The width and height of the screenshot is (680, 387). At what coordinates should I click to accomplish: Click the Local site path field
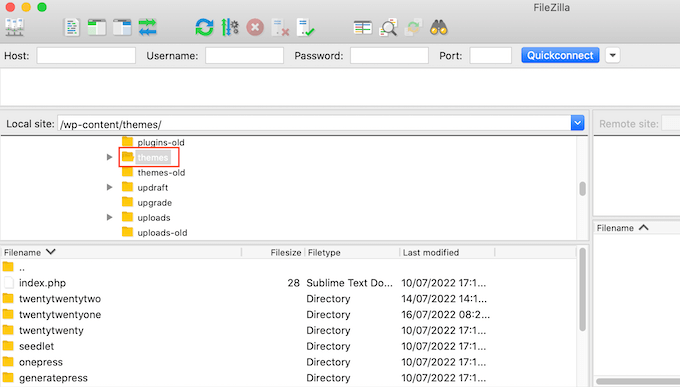(x=314, y=124)
